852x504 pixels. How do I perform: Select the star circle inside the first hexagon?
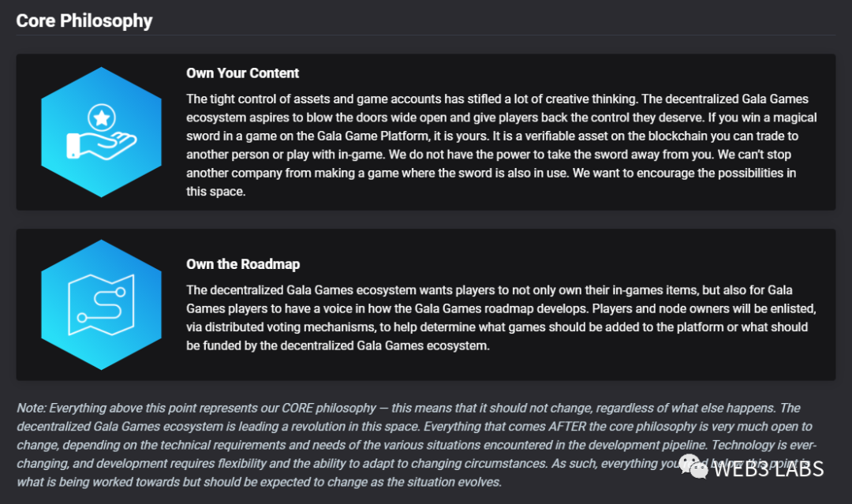102,118
